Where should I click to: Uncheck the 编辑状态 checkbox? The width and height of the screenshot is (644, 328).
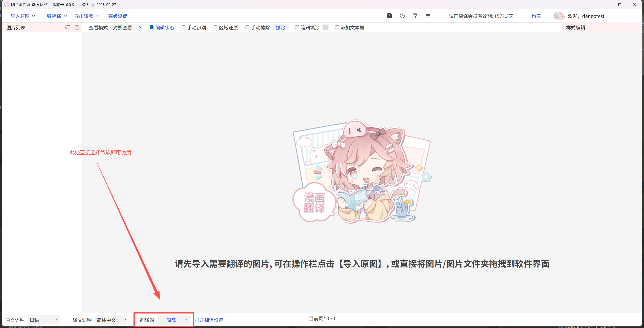[x=151, y=27]
